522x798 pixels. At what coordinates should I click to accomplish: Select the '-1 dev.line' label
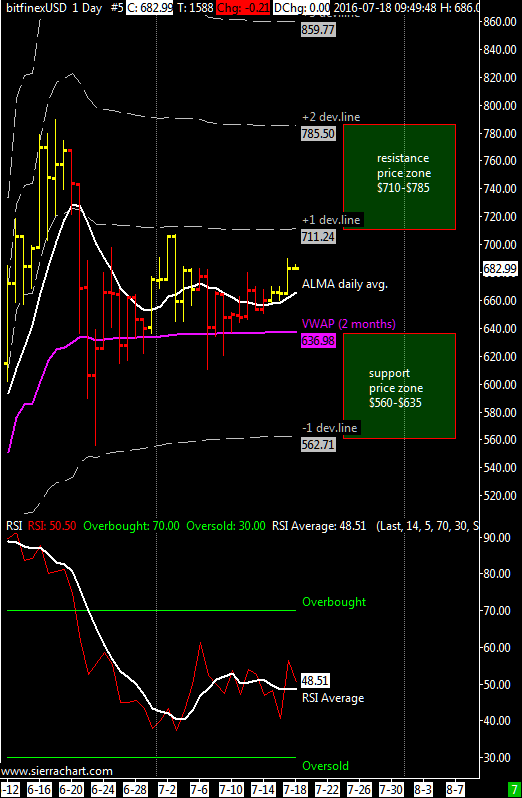click(x=329, y=428)
